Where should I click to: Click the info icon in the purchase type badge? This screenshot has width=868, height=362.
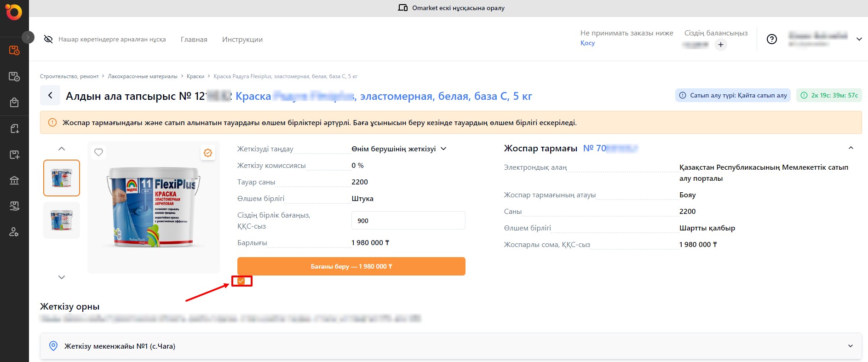point(683,95)
